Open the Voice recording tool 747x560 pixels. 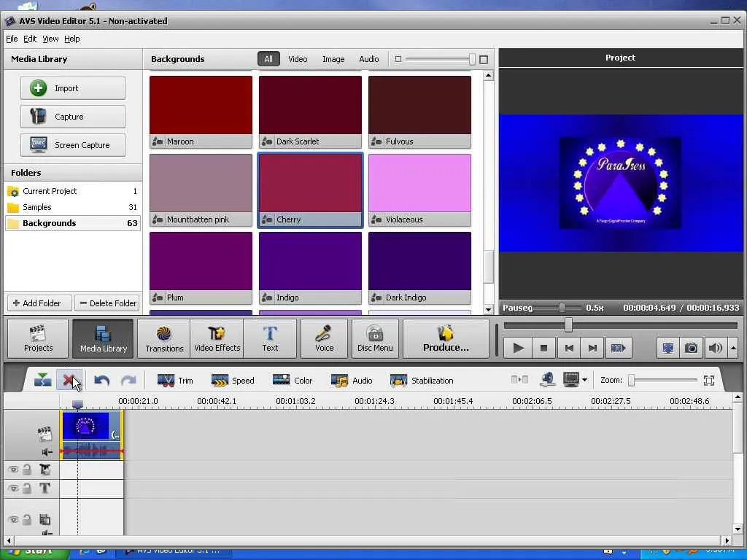(x=324, y=339)
